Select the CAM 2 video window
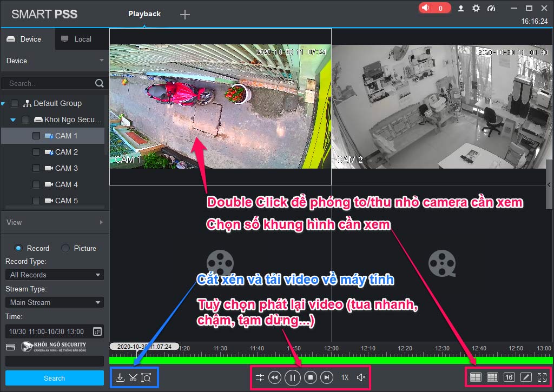 tap(441, 107)
